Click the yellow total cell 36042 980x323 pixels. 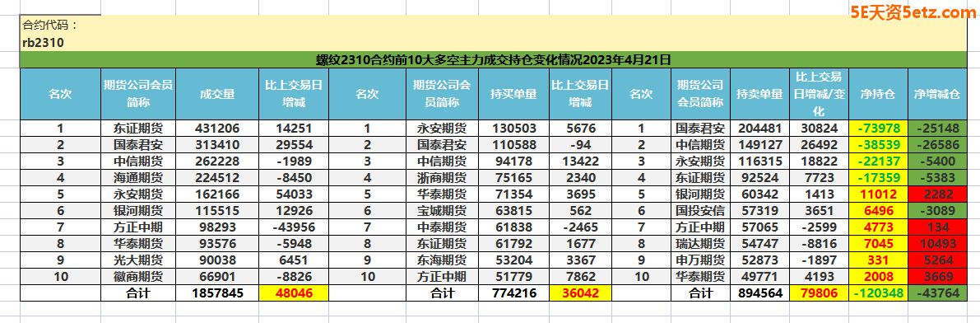tap(580, 293)
